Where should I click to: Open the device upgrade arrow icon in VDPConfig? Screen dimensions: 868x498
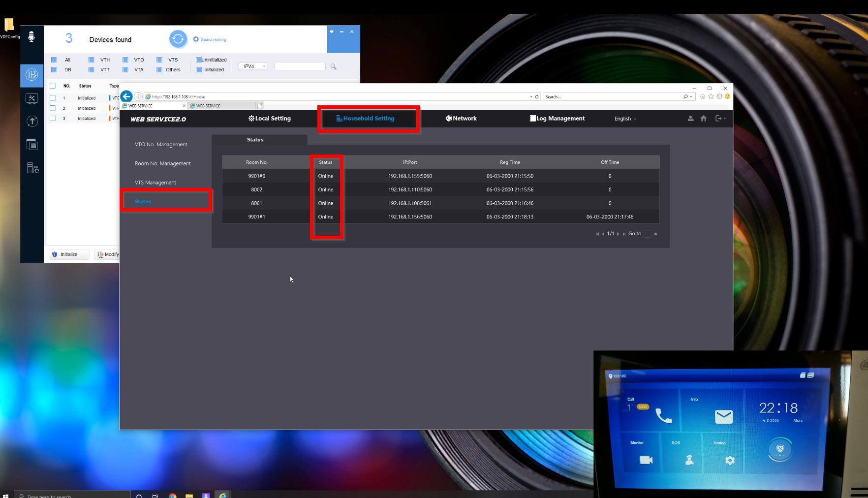[31, 121]
